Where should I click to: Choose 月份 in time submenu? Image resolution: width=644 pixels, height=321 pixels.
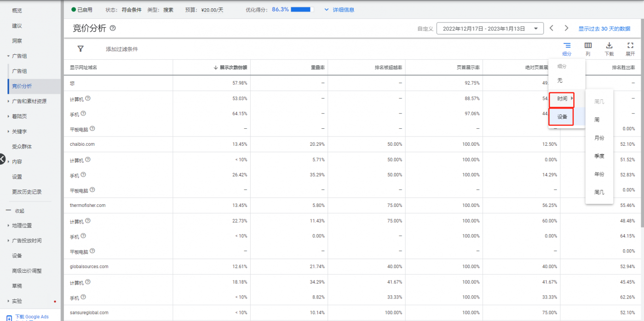[599, 138]
